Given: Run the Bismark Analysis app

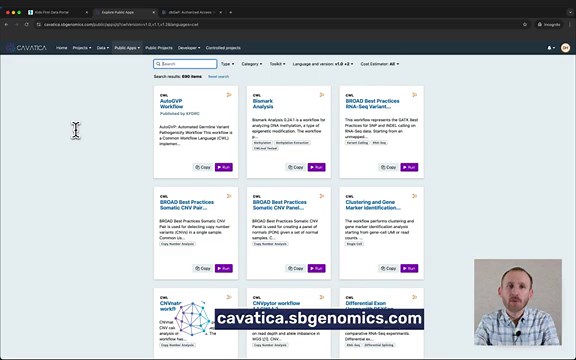Looking at the screenshot, I should pos(317,167).
